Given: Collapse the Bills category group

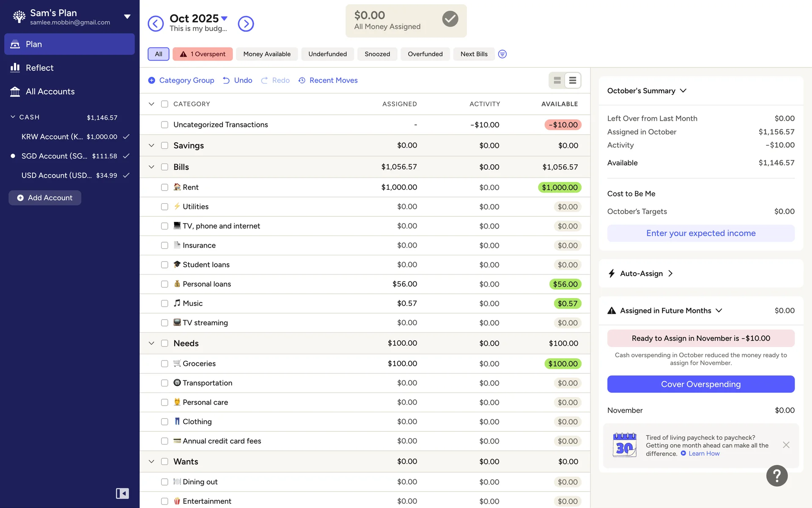Looking at the screenshot, I should coord(151,167).
